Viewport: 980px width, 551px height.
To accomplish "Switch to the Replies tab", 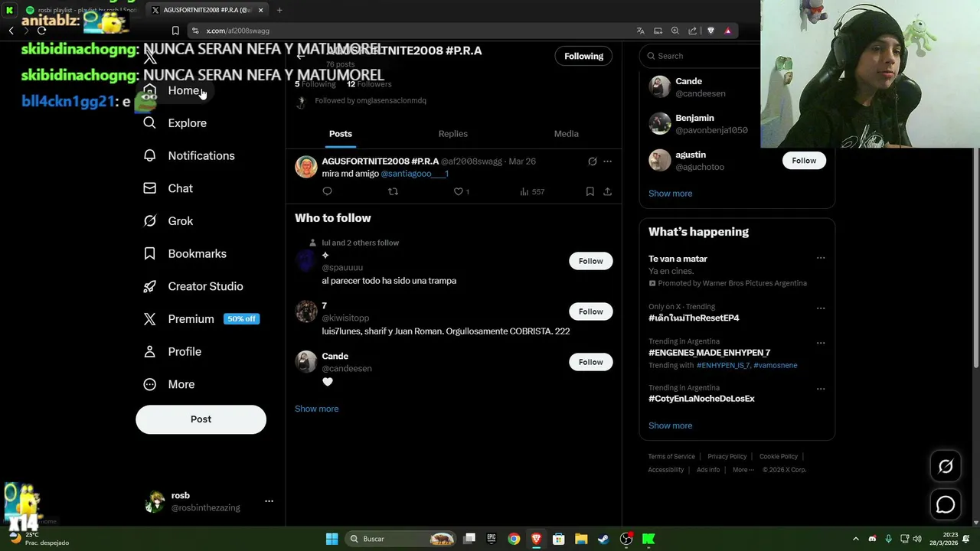I will click(x=452, y=134).
